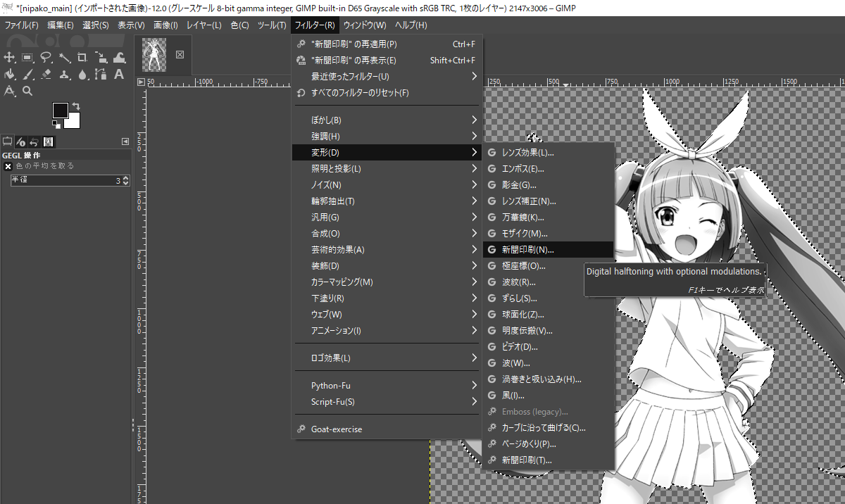Select the Clone stamp tool

65,75
